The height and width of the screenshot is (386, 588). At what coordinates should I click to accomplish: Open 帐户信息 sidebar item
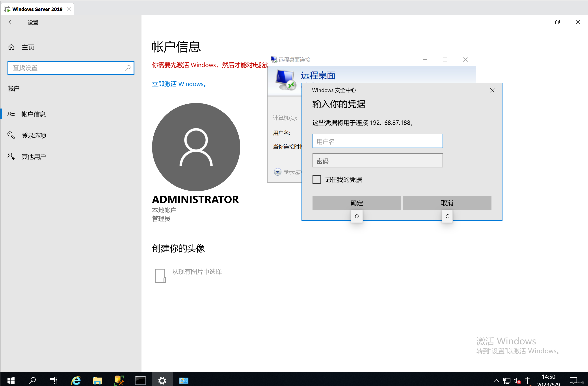pyautogui.click(x=33, y=114)
